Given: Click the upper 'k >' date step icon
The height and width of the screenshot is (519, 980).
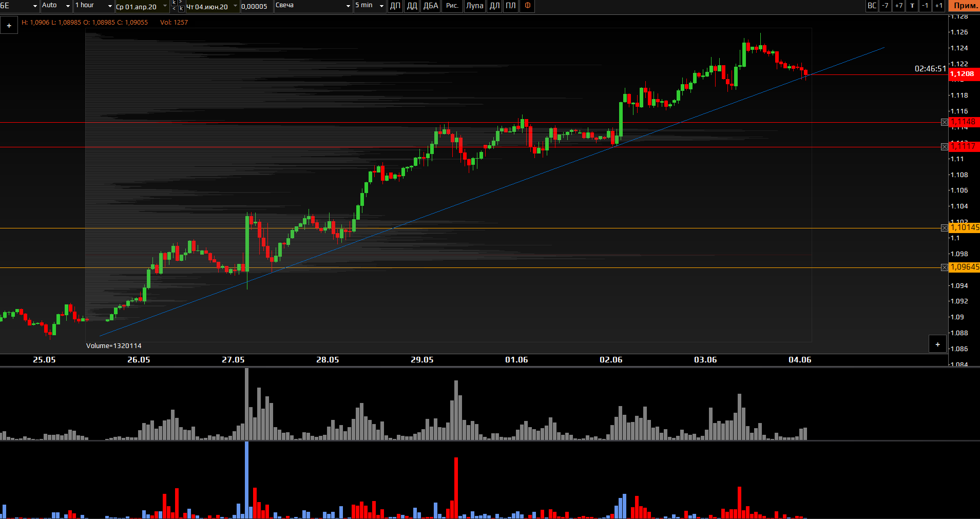Looking at the screenshot, I should coord(177,3).
